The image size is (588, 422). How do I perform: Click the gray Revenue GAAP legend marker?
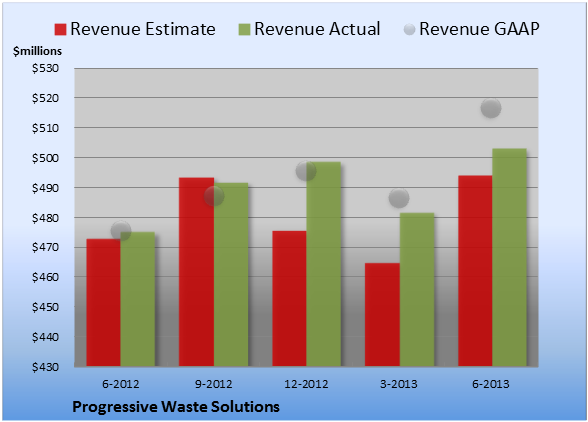pyautogui.click(x=410, y=29)
